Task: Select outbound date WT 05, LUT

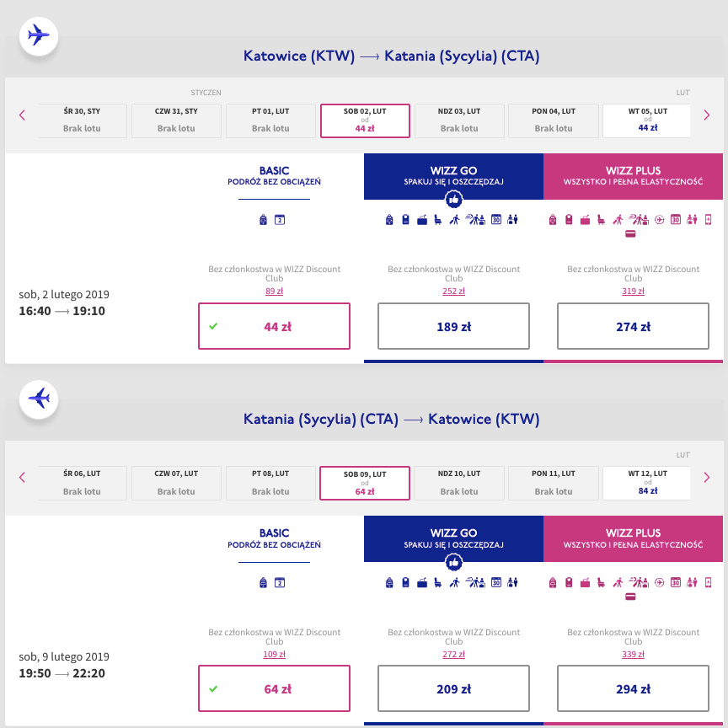Action: [x=647, y=120]
